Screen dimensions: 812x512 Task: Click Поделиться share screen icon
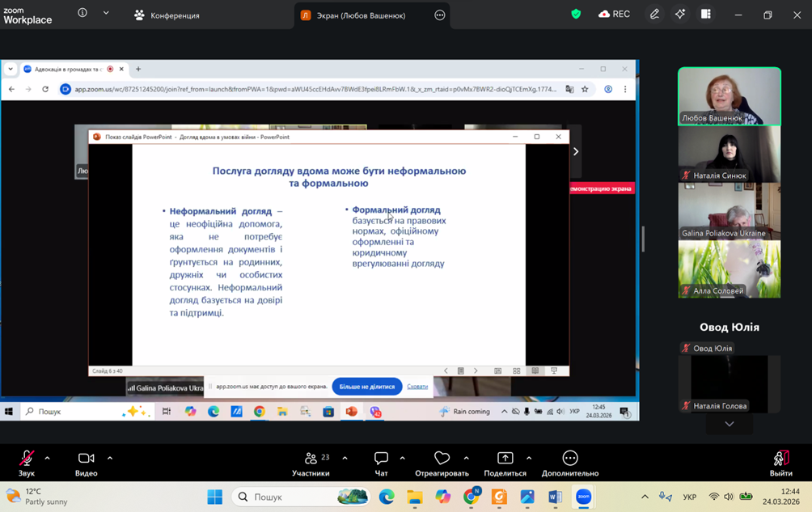coord(505,463)
